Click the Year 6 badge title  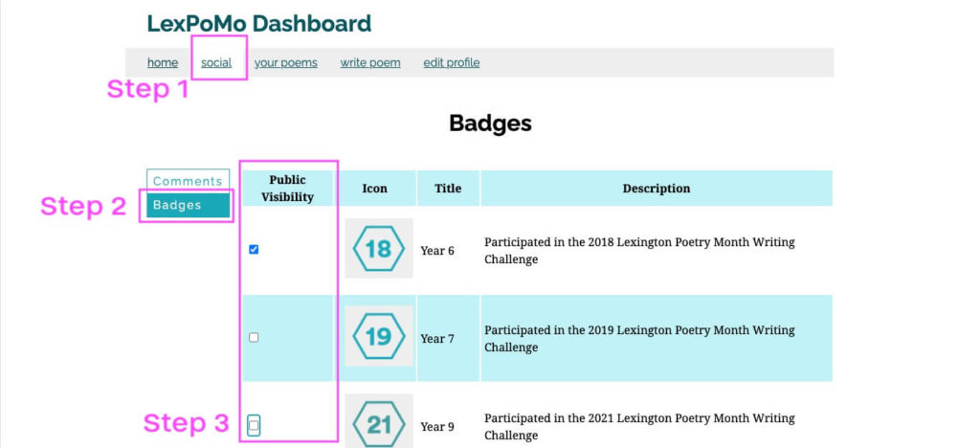click(x=437, y=251)
